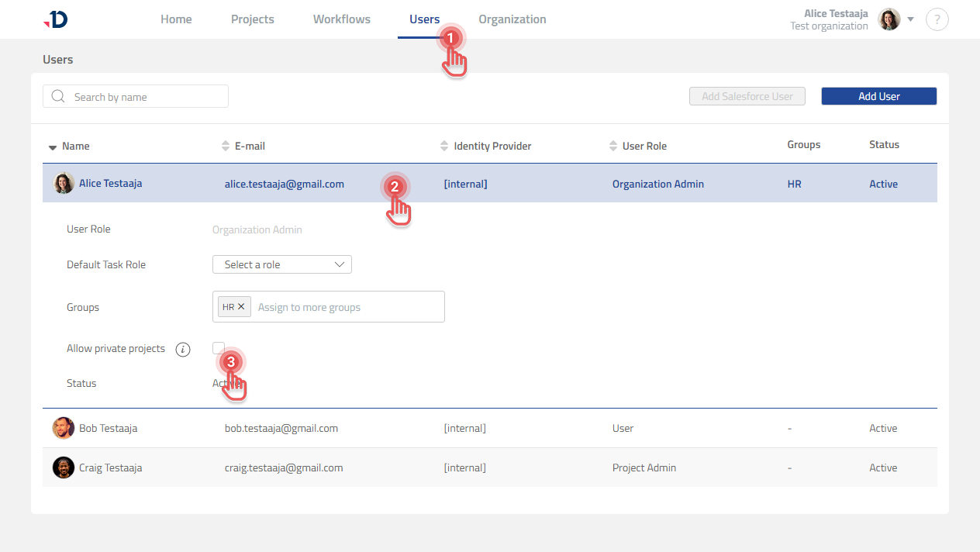Click the Add User button
980x552 pixels.
click(878, 96)
